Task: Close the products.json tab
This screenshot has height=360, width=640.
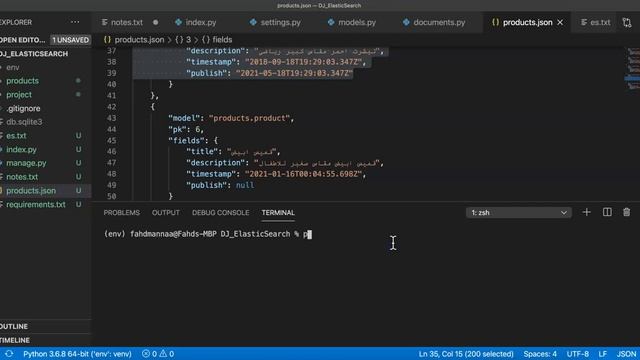Action: click(x=560, y=22)
